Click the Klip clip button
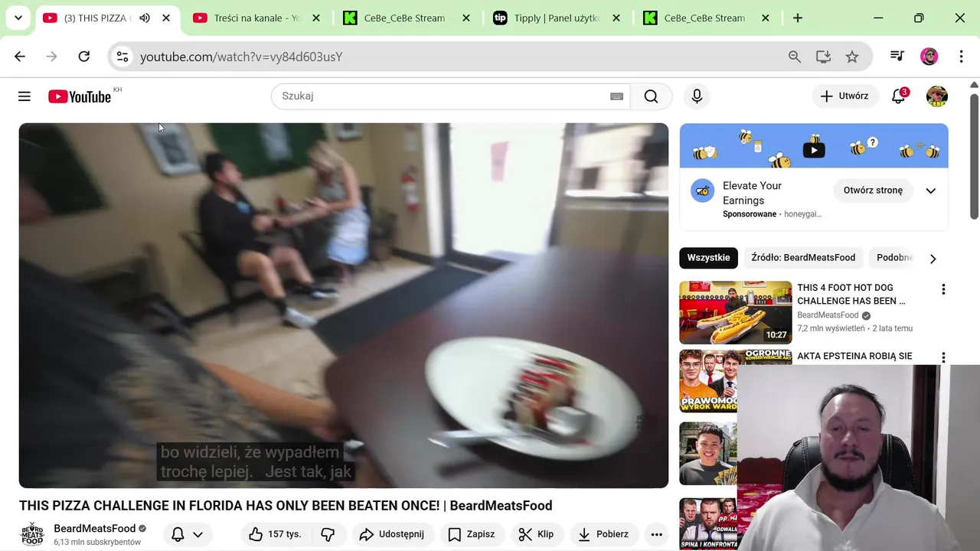980x551 pixels. 536,534
